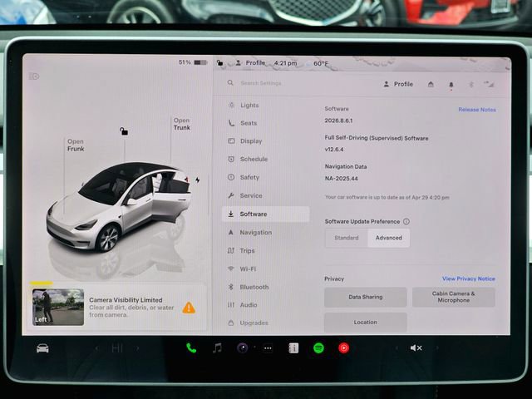Tap info icon beside Software Update Preference
Screen dimensions: 532x399
406,222
